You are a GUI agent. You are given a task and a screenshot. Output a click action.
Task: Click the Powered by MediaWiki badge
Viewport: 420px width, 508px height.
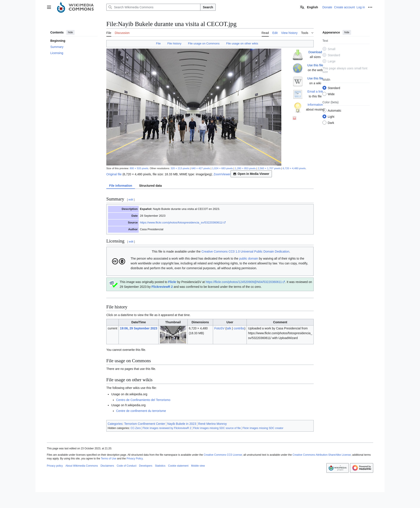pos(361,468)
